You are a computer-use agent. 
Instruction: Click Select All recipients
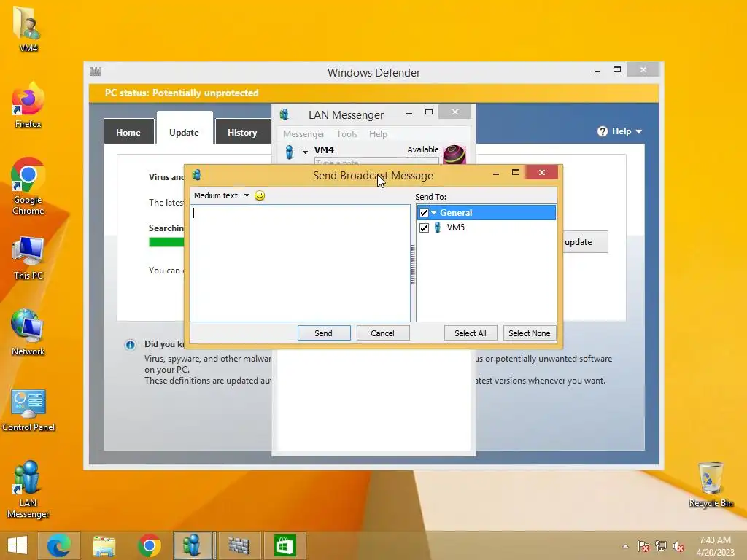(x=471, y=333)
